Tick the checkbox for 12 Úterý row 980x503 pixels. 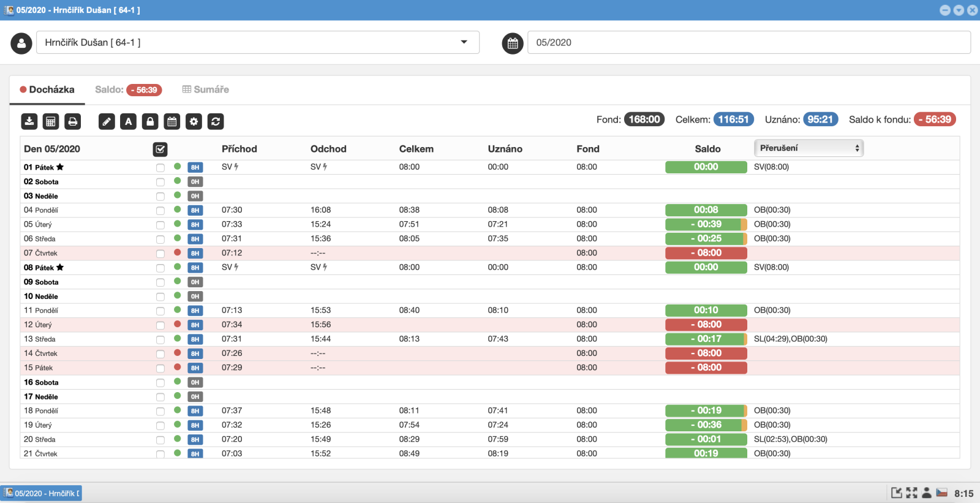pyautogui.click(x=160, y=325)
